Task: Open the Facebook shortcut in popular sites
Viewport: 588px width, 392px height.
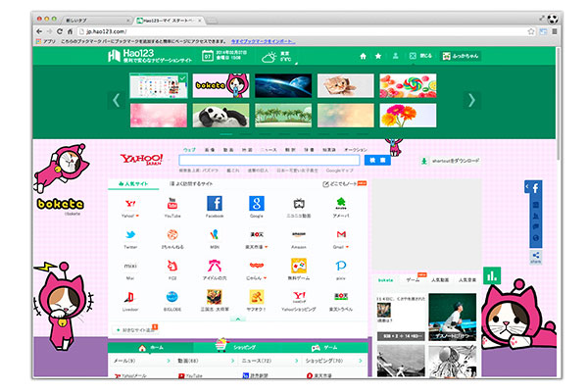Action: [x=215, y=204]
